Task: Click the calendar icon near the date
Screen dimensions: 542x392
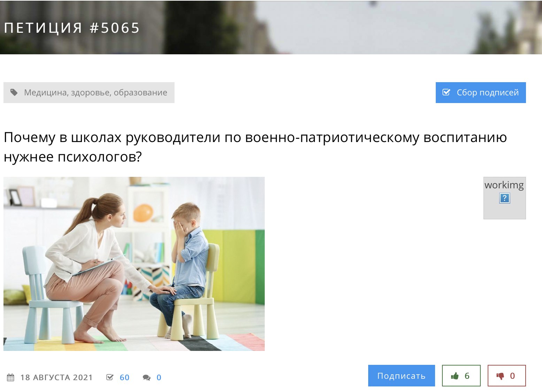Action: pos(10,377)
